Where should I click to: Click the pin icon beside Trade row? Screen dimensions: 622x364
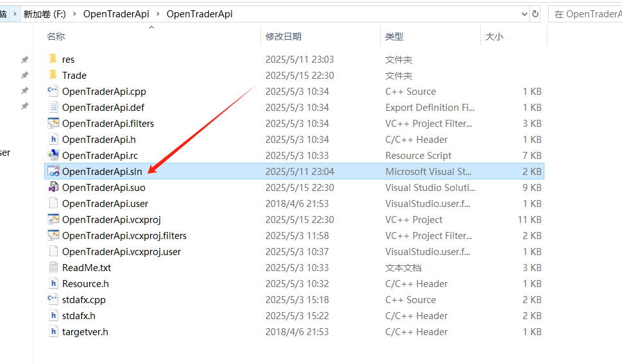coord(24,75)
